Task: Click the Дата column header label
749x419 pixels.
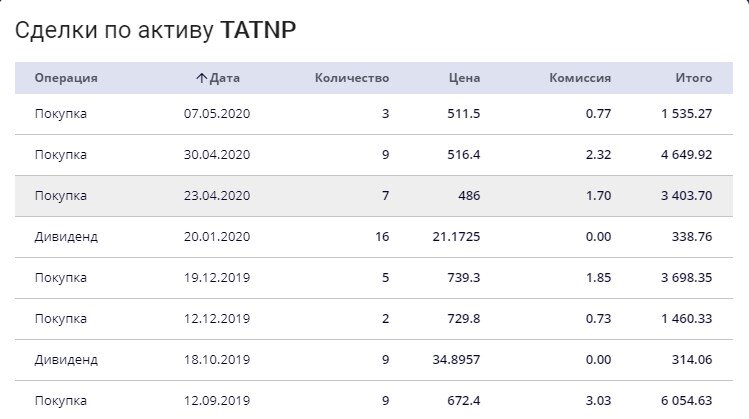Action: pyautogui.click(x=225, y=78)
